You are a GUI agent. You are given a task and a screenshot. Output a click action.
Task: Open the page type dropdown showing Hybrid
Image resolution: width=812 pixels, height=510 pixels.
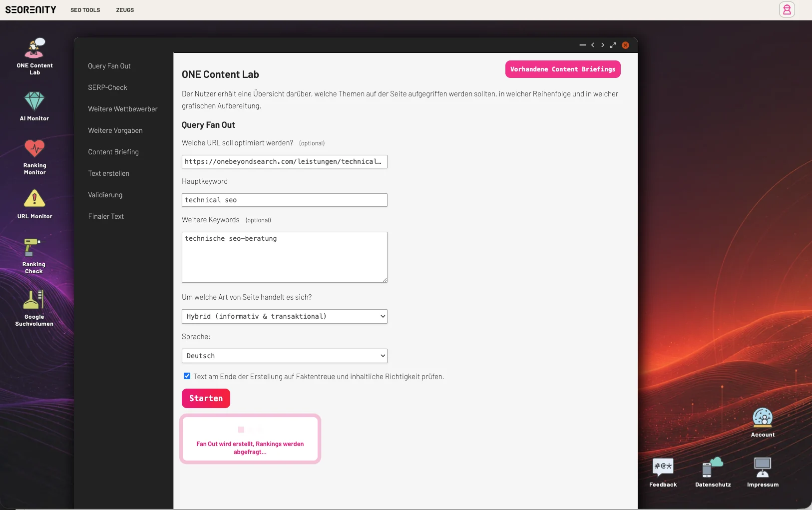(285, 316)
